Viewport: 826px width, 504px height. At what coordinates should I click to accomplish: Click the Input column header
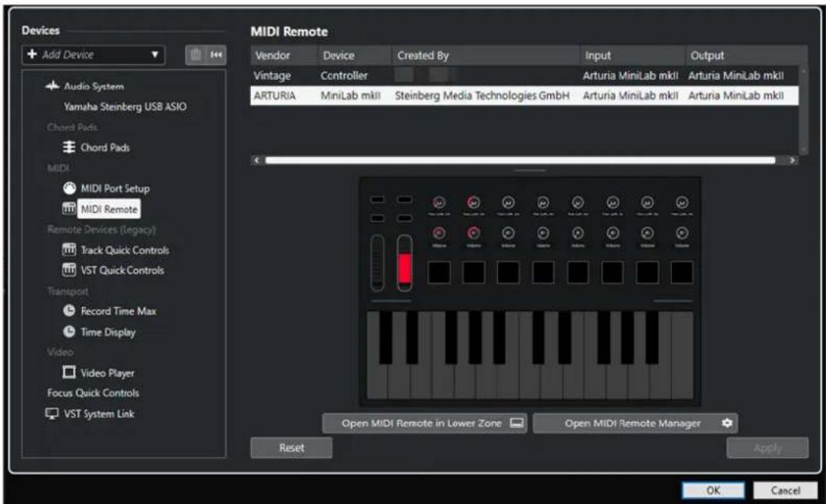coord(632,55)
